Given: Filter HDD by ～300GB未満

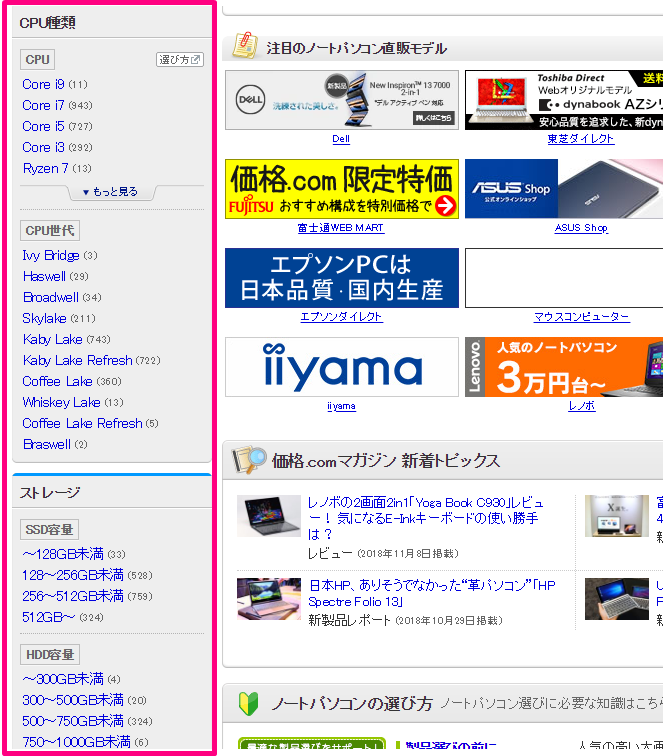Looking at the screenshot, I should tap(63, 679).
